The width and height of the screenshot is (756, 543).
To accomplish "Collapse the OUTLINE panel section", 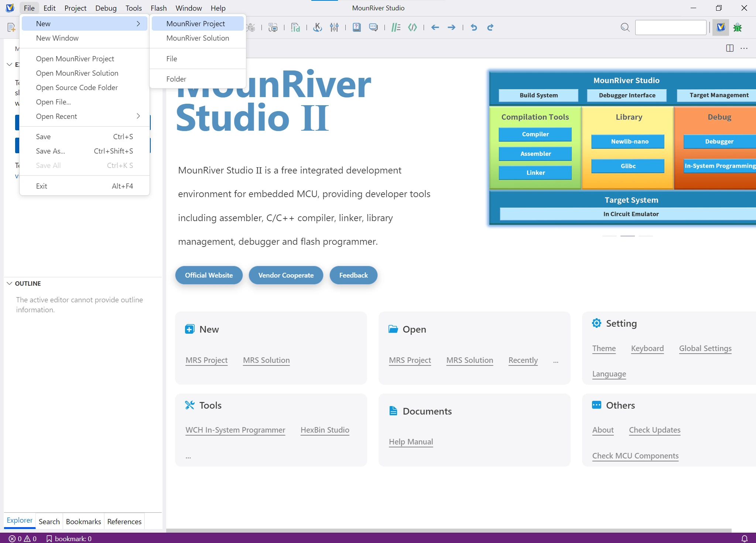I will click(9, 283).
